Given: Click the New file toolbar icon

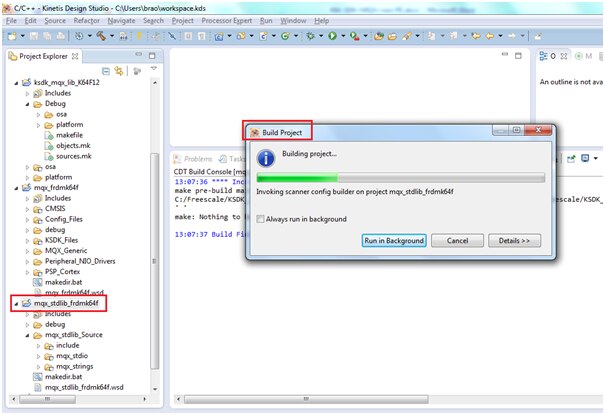Looking at the screenshot, I should (12, 36).
